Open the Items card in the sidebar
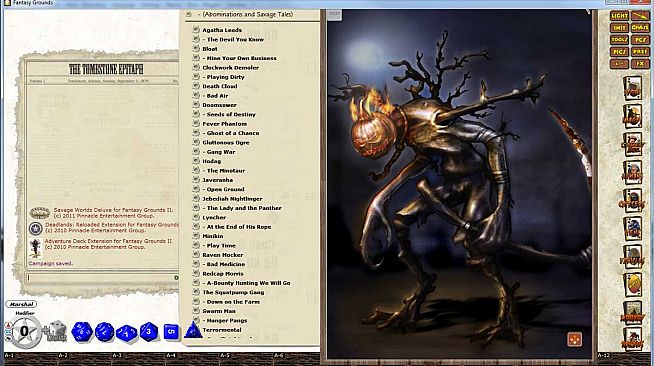 click(632, 228)
